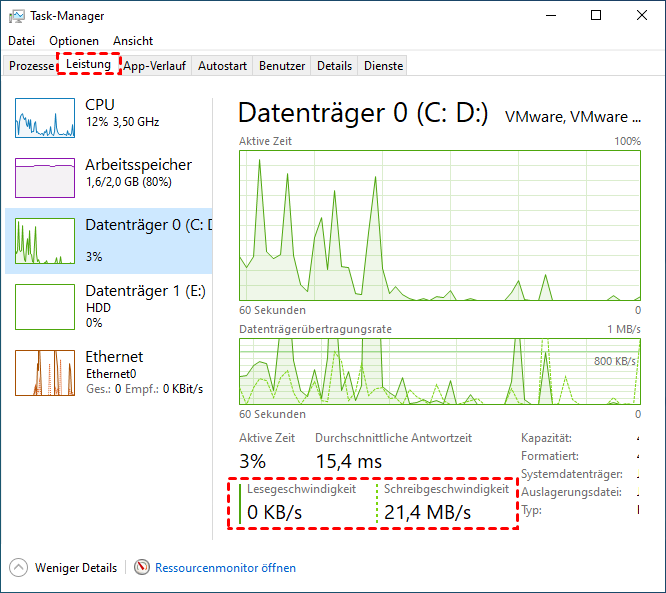
Task: Switch to the Leistung tab
Action: tap(88, 64)
